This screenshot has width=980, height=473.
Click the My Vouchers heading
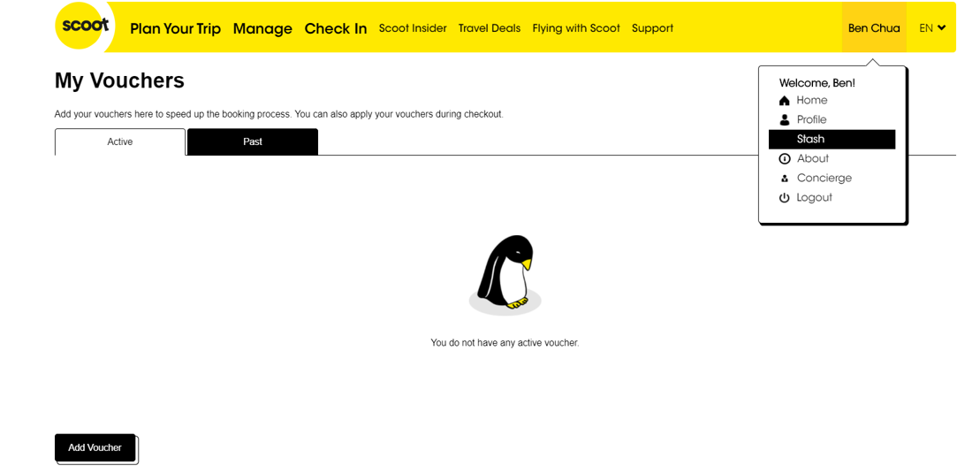[x=119, y=80]
